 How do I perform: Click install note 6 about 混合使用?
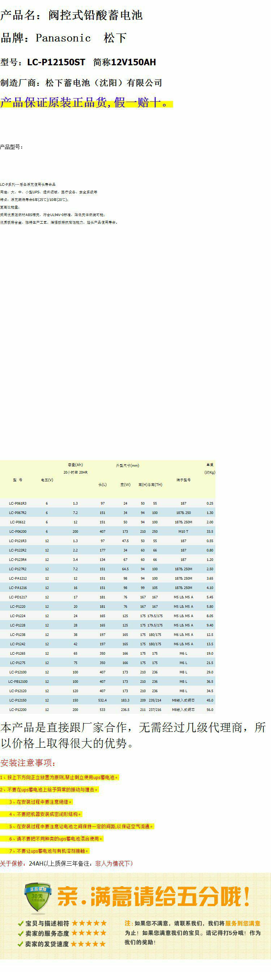click(56, 839)
